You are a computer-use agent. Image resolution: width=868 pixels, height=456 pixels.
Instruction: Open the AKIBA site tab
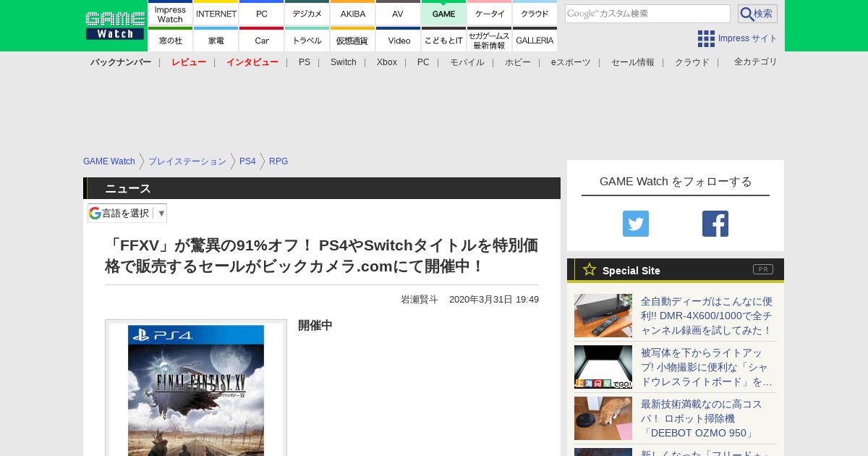click(x=353, y=13)
